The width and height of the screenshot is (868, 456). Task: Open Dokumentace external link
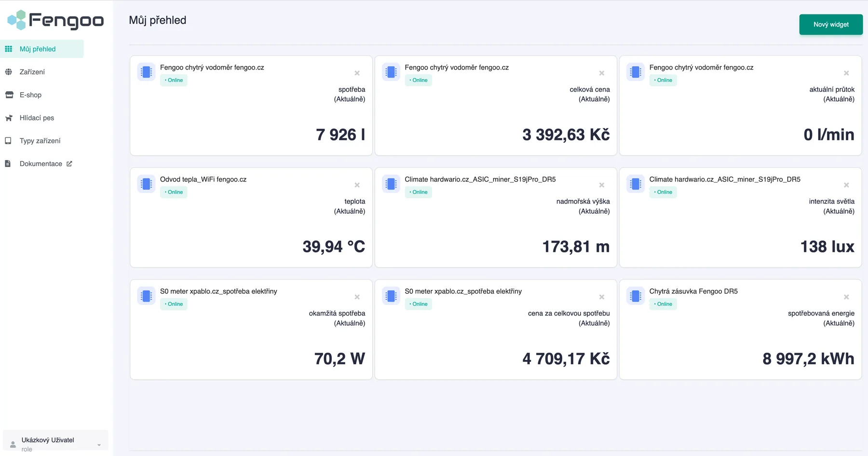click(x=41, y=164)
